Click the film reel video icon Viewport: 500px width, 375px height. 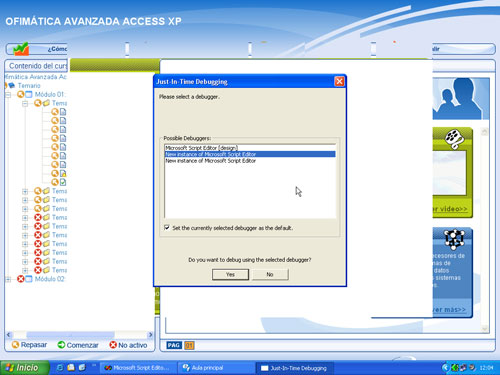454,138
